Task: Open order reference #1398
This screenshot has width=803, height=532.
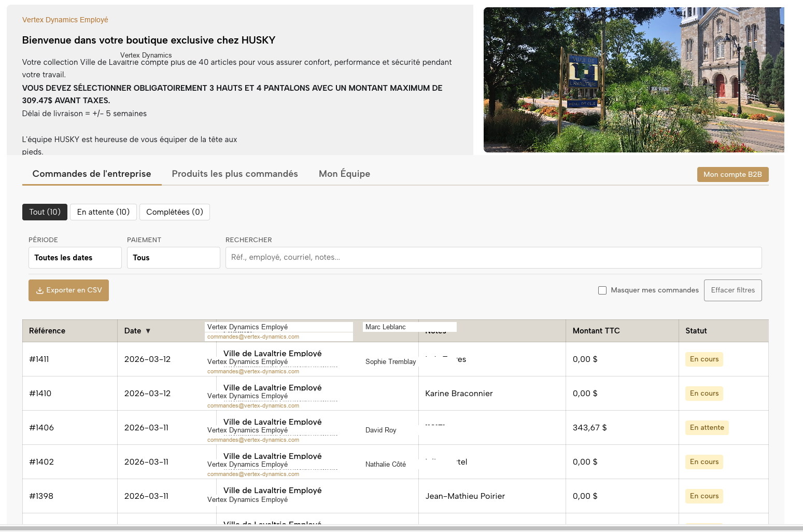Action: tap(41, 496)
